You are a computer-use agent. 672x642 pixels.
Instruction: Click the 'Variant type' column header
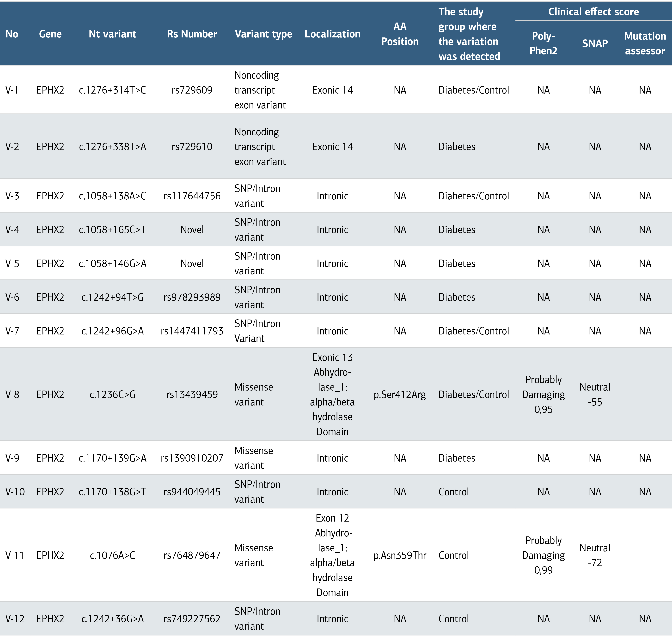(x=263, y=34)
